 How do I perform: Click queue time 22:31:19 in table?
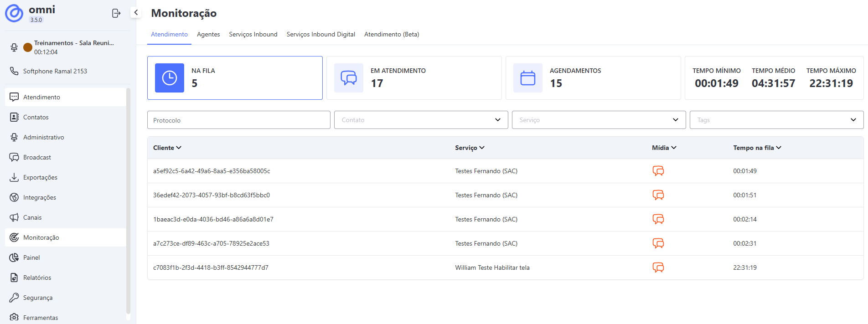coord(745,267)
